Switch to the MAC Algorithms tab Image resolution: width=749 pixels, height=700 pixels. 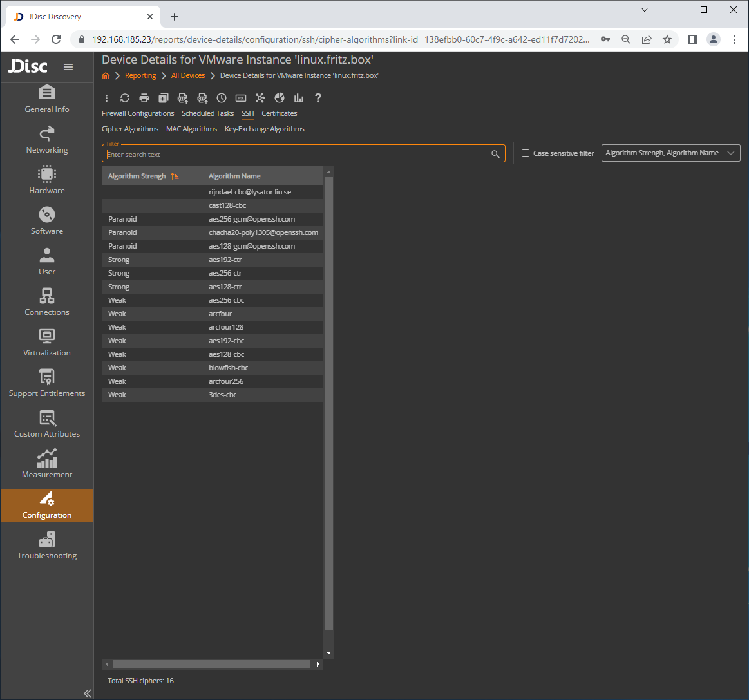coord(191,129)
